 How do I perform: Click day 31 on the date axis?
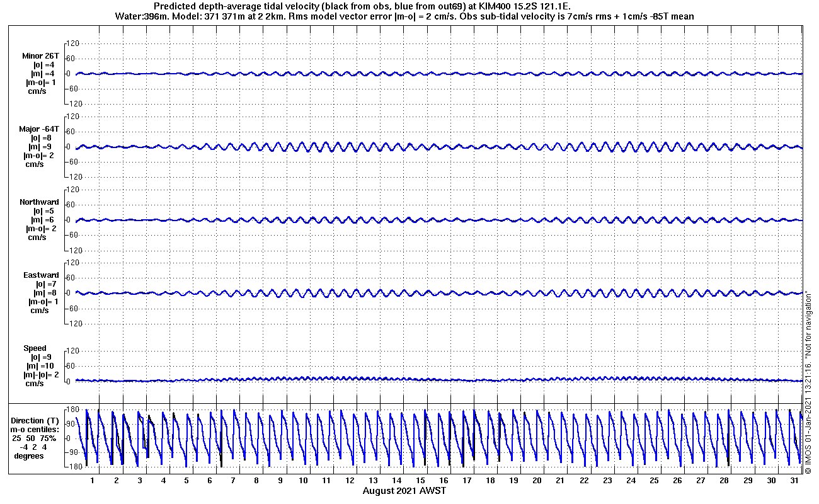click(x=795, y=481)
